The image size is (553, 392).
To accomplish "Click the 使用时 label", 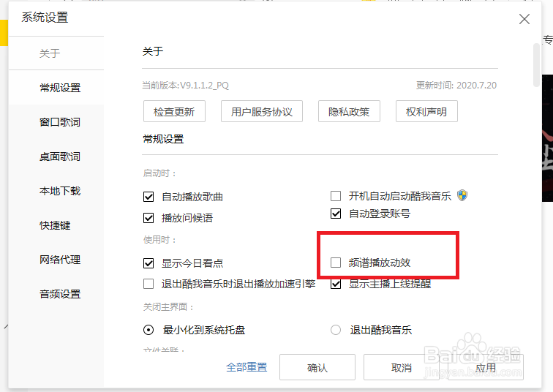I will click(159, 240).
